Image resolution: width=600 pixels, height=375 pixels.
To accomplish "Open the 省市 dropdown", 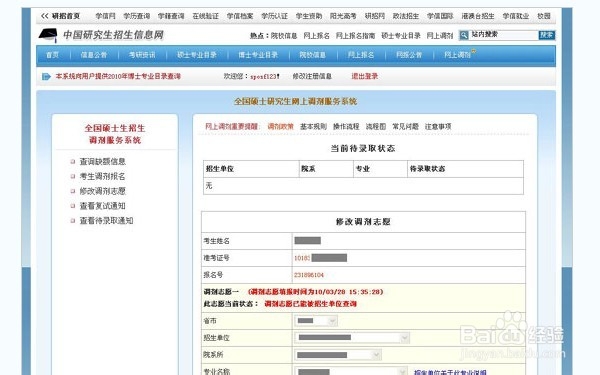I will pyautogui.click(x=316, y=321).
